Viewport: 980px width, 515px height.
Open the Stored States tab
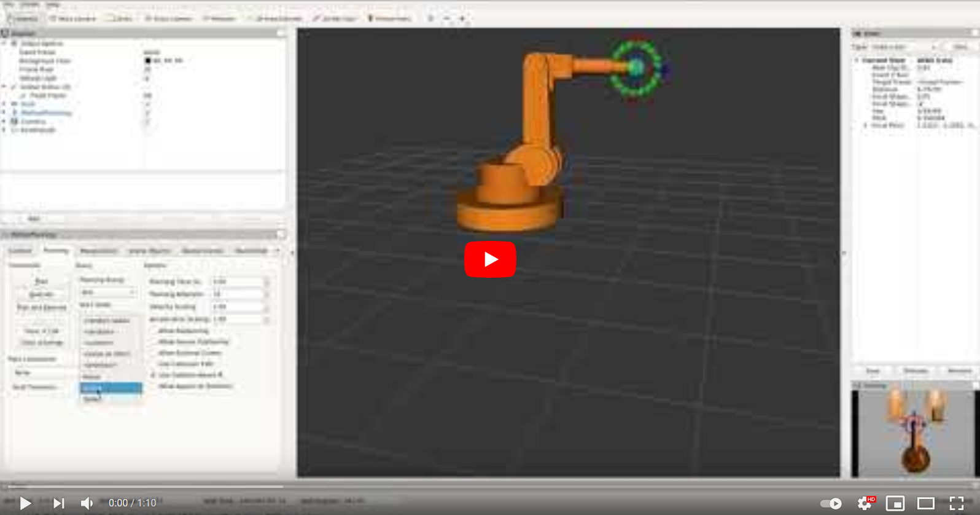[x=251, y=251]
